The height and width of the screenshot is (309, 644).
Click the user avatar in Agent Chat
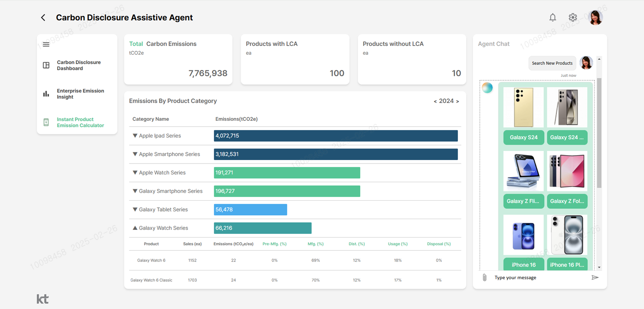586,63
